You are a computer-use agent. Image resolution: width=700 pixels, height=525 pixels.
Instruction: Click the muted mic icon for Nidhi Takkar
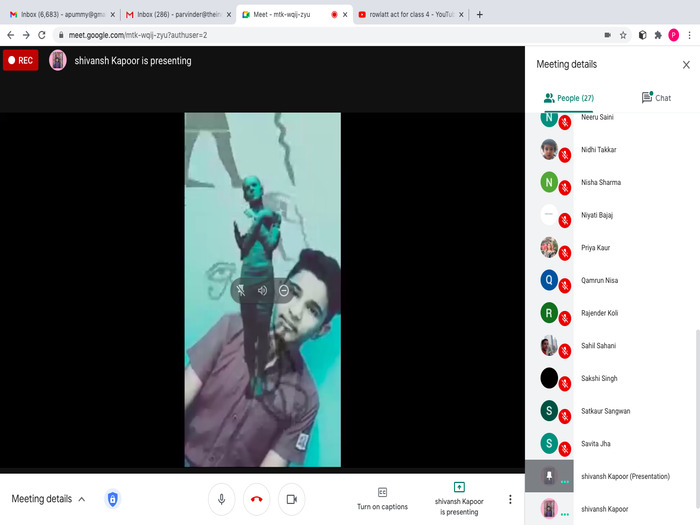pos(565,155)
